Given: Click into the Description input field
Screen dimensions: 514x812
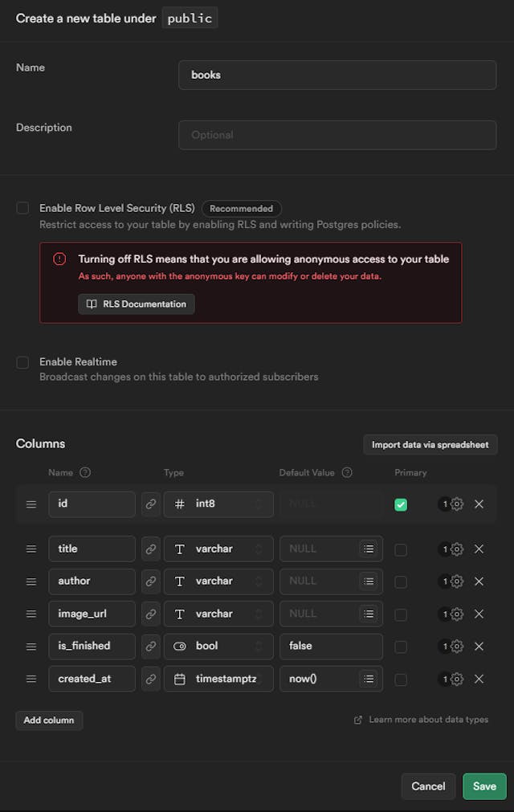Looking at the screenshot, I should pyautogui.click(x=337, y=135).
